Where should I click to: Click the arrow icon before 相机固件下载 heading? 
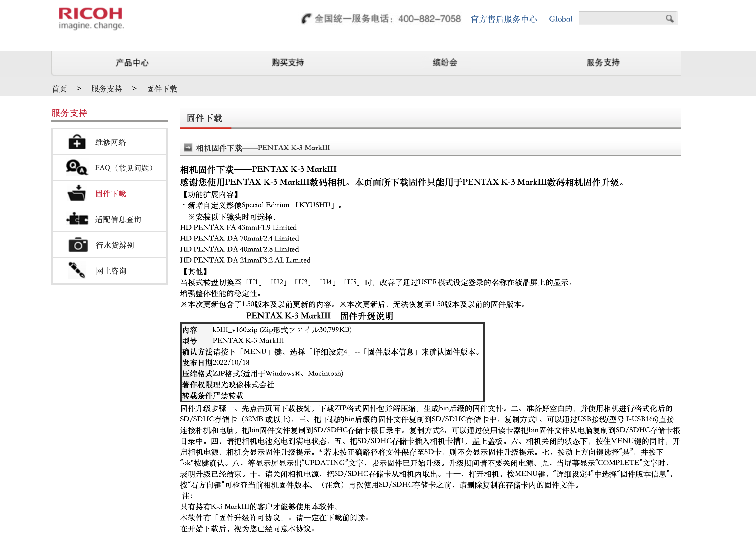click(x=188, y=147)
